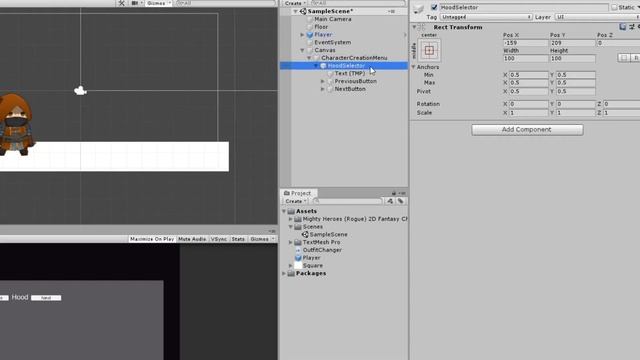Toggle the Scene view Gizmos button
This screenshot has height=360, width=640.
[159, 3]
